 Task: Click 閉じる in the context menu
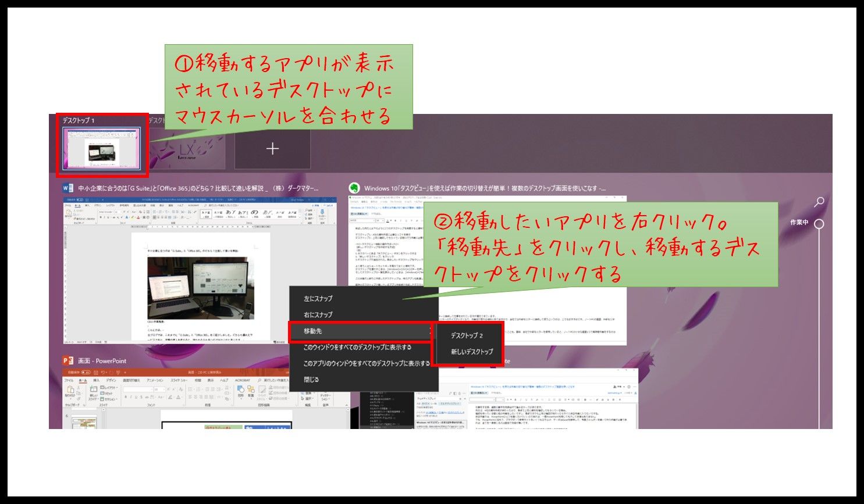tap(311, 380)
